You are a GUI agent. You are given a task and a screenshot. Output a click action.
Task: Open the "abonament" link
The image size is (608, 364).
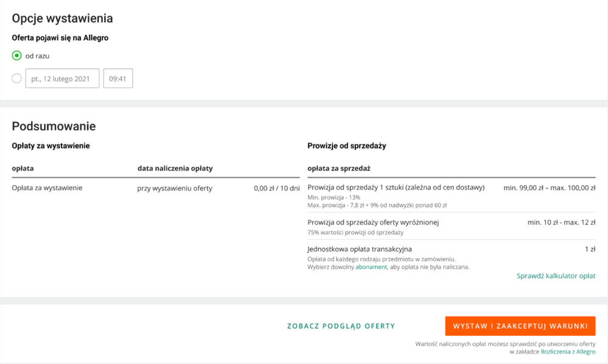click(371, 267)
